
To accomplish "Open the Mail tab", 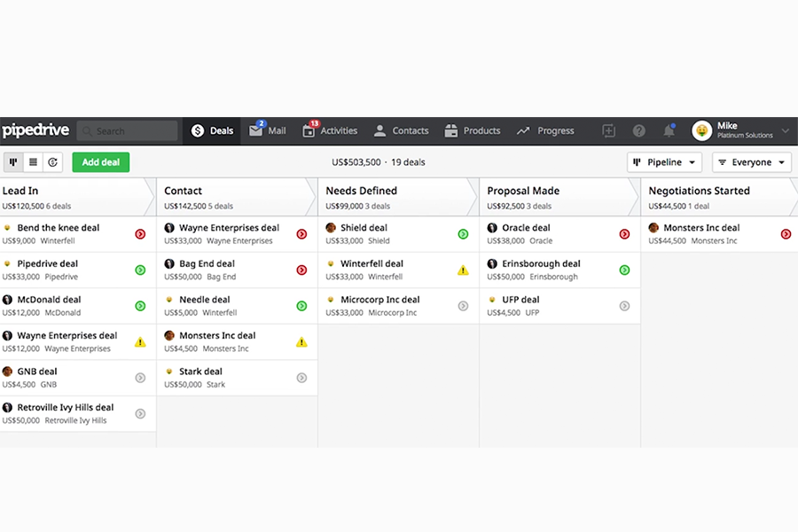I will tap(267, 131).
